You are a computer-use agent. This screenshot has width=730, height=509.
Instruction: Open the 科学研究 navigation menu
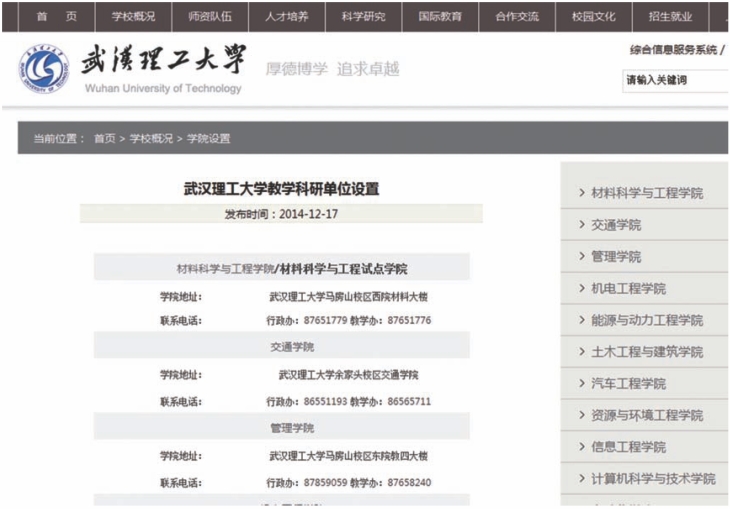(364, 17)
